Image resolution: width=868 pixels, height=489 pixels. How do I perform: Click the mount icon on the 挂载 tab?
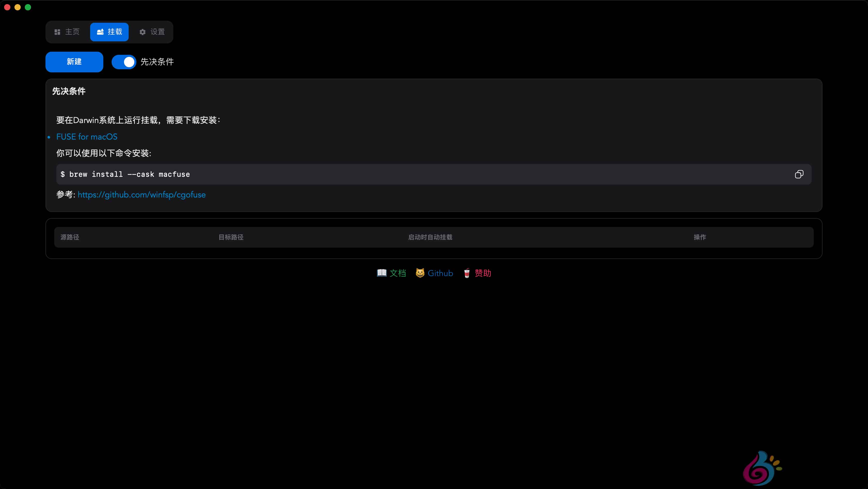pos(100,32)
